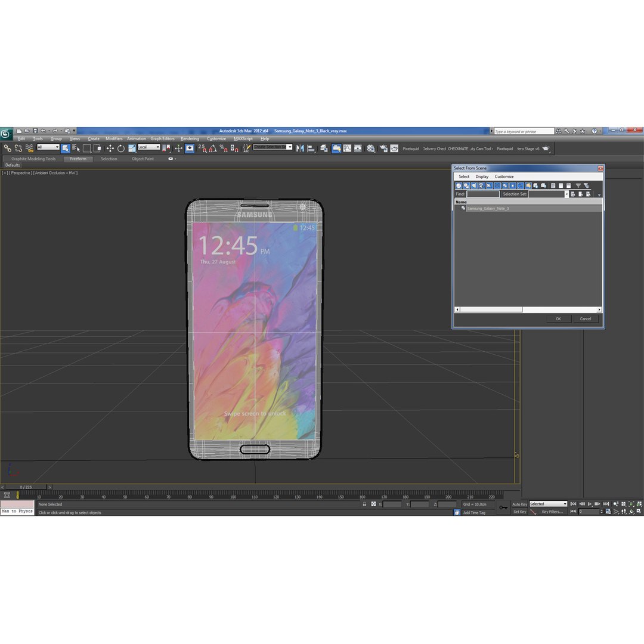Activate Bind to Space Warp tool
The width and height of the screenshot is (644, 644).
click(x=29, y=148)
